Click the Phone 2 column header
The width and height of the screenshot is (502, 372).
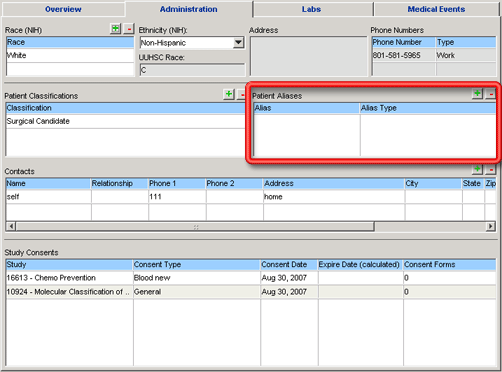click(234, 183)
